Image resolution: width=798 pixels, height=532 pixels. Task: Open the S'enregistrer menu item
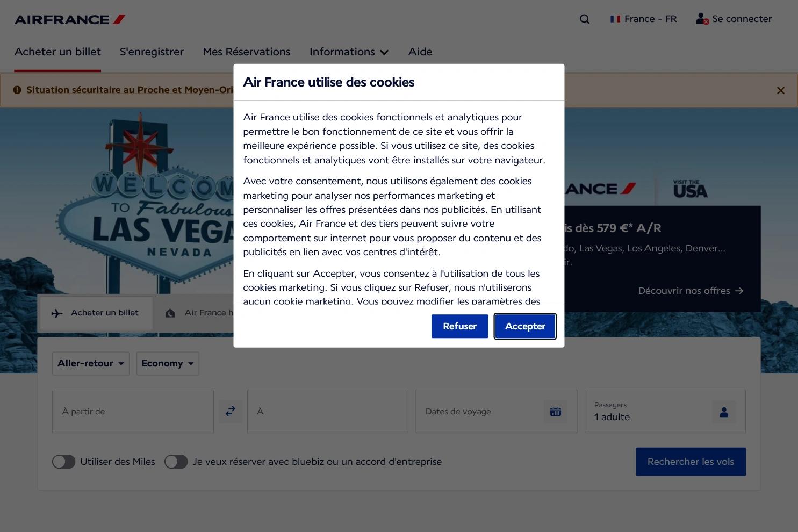(x=152, y=52)
